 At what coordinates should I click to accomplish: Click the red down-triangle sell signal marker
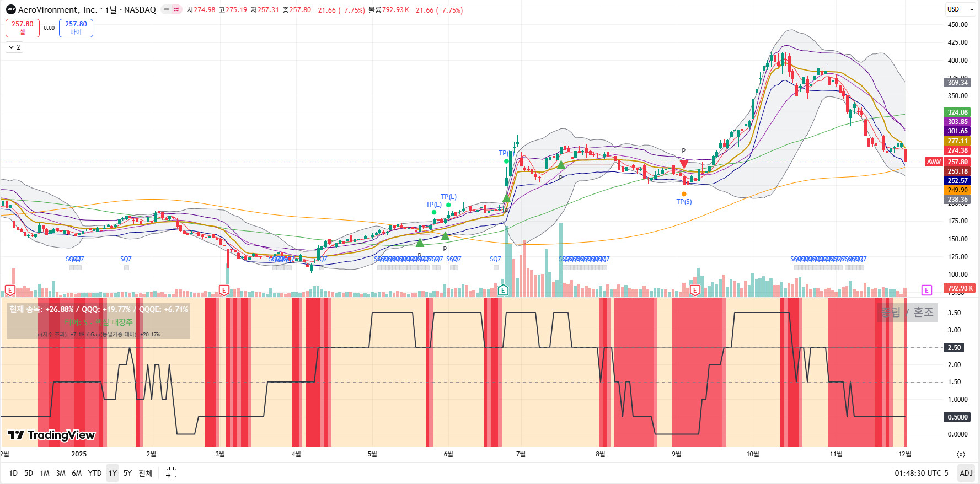684,164
